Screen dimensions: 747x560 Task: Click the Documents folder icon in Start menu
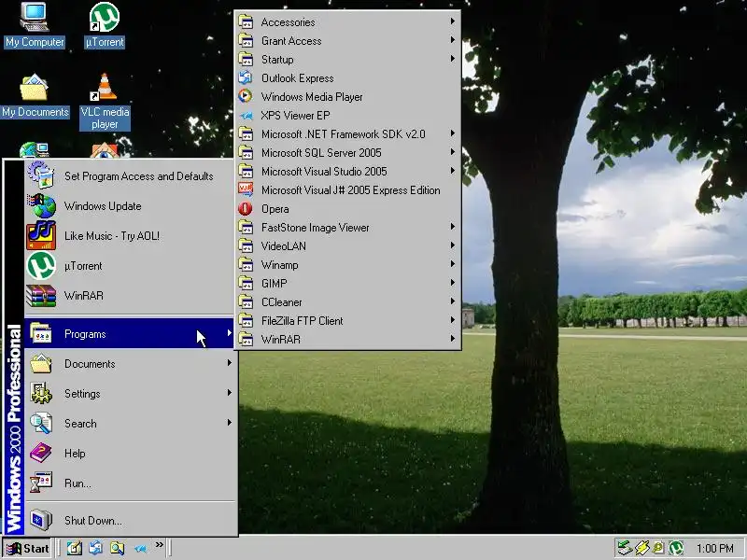(x=41, y=363)
